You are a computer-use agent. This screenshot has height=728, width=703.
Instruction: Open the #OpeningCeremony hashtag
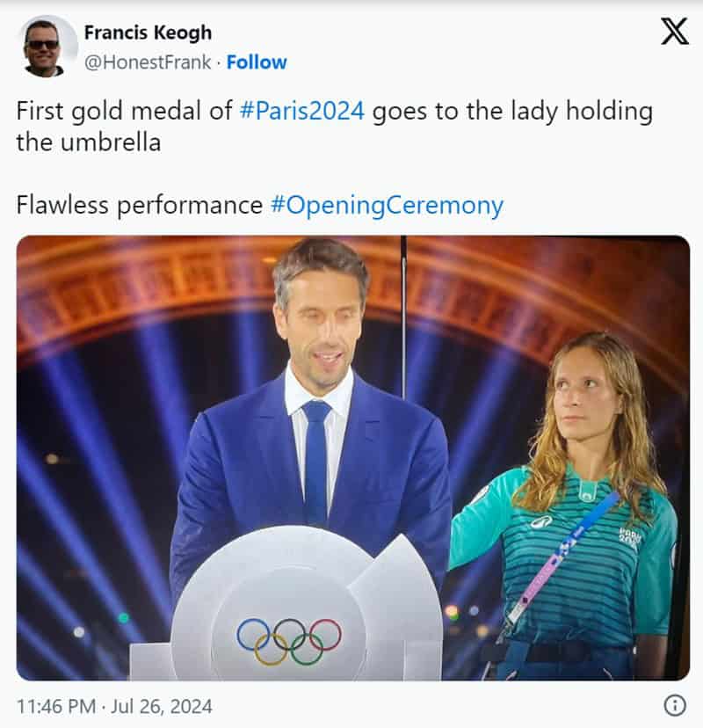(387, 205)
